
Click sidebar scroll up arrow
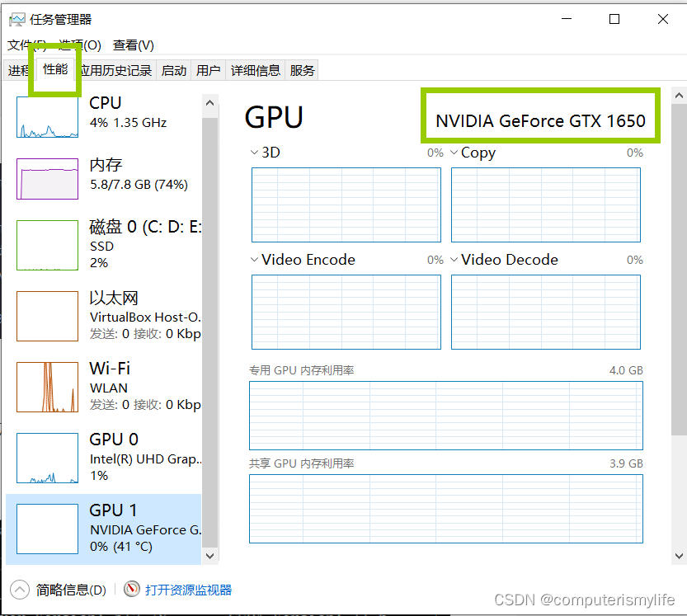click(209, 103)
